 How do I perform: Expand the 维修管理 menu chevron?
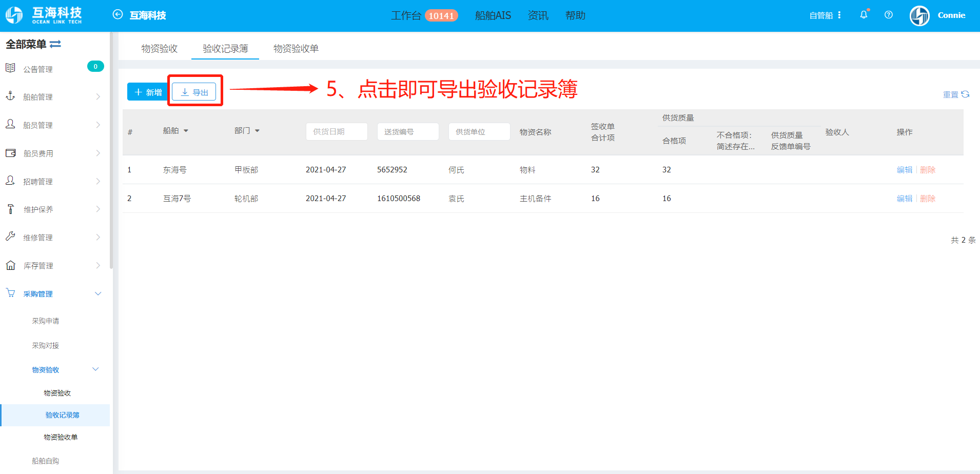point(98,237)
